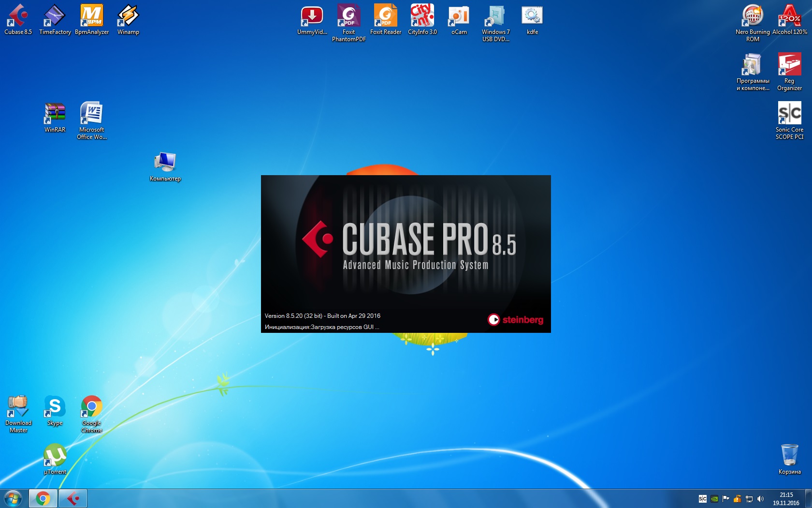Click the taskbar clock showing 21:15

(x=786, y=499)
